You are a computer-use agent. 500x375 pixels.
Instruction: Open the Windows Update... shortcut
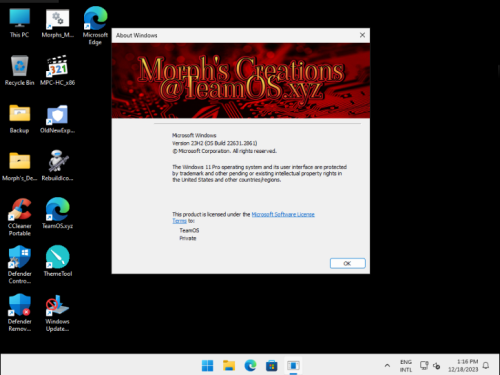(57, 312)
